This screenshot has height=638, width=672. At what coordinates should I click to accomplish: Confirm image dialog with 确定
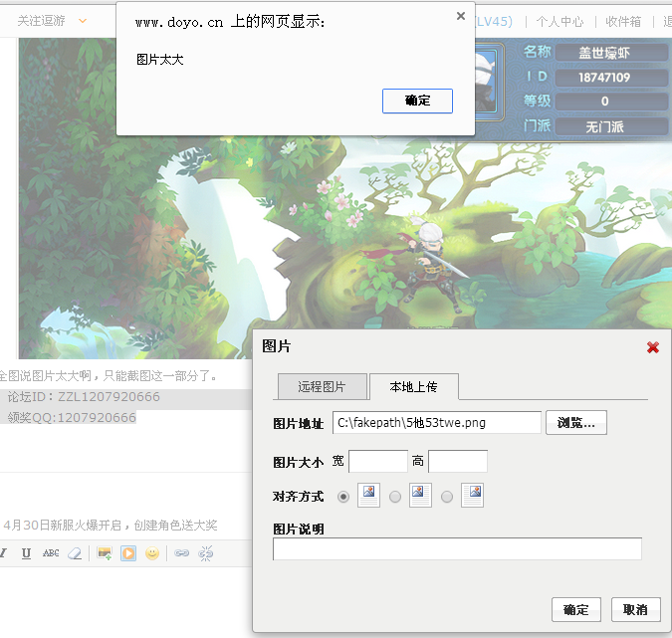[x=576, y=610]
